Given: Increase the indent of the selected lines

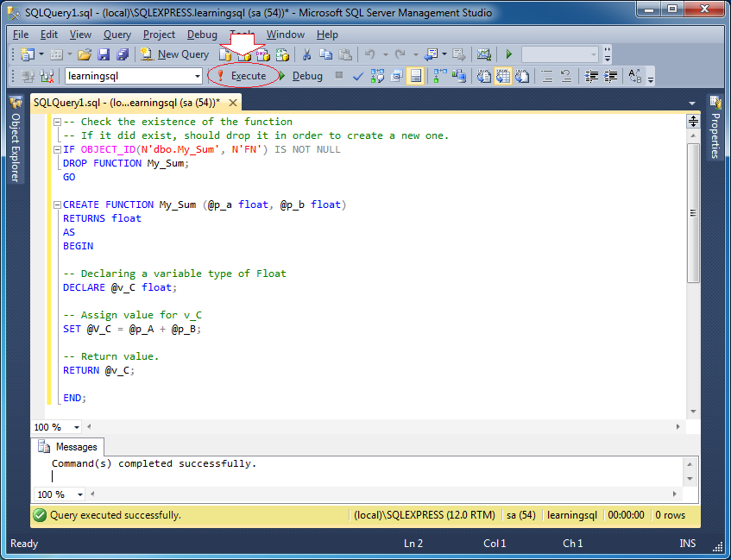Looking at the screenshot, I should point(611,76).
